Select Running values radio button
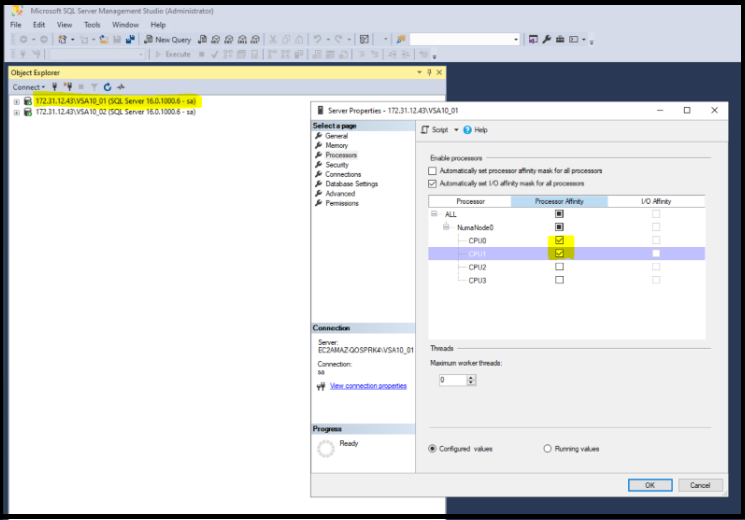Image resolution: width=745 pixels, height=520 pixels. (547, 449)
